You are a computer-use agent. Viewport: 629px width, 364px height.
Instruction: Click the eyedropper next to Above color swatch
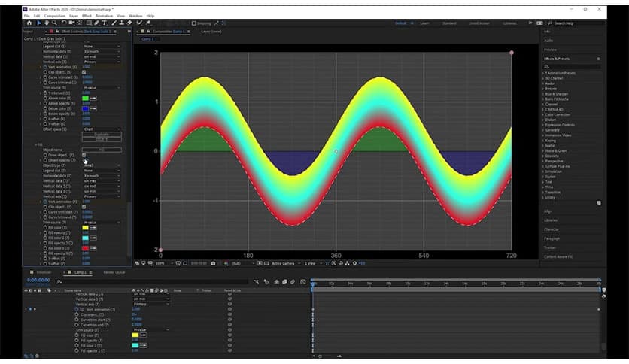coord(93,99)
